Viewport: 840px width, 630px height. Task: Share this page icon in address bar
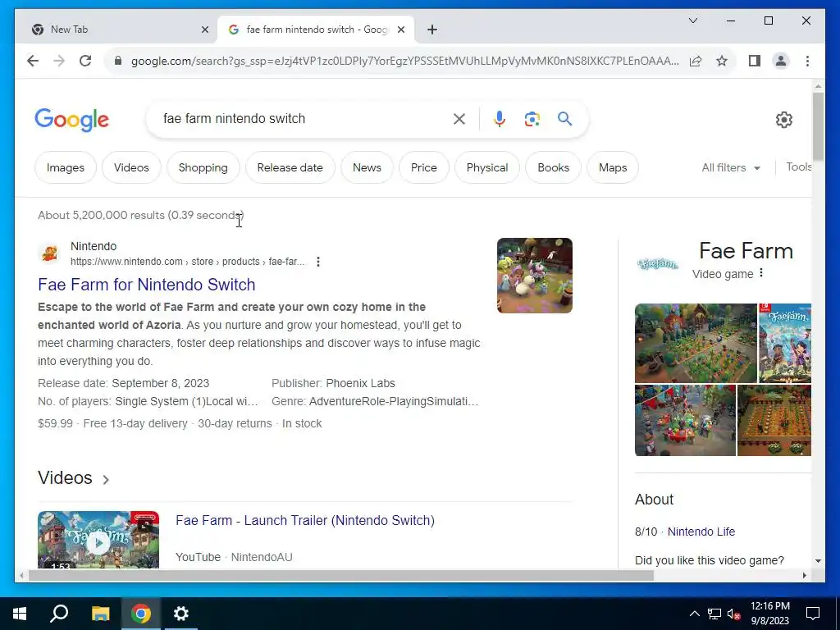pos(696,61)
